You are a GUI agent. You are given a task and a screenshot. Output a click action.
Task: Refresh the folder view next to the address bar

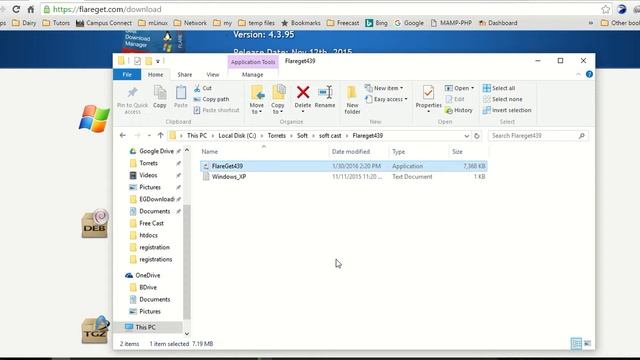click(x=477, y=136)
